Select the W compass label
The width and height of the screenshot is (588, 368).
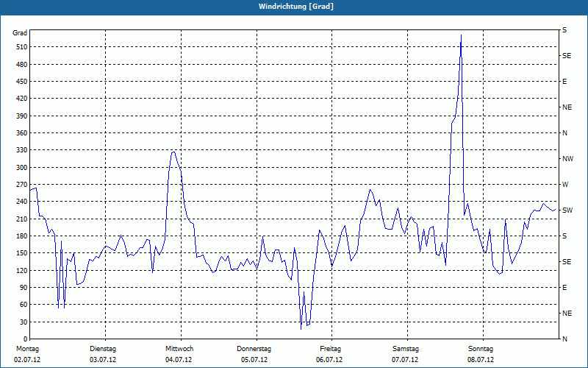[565, 185]
